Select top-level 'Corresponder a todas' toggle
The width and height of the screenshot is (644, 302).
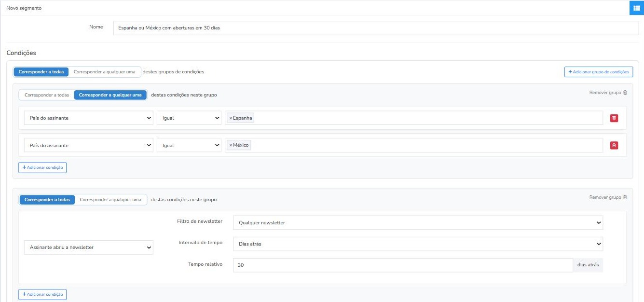click(x=41, y=72)
